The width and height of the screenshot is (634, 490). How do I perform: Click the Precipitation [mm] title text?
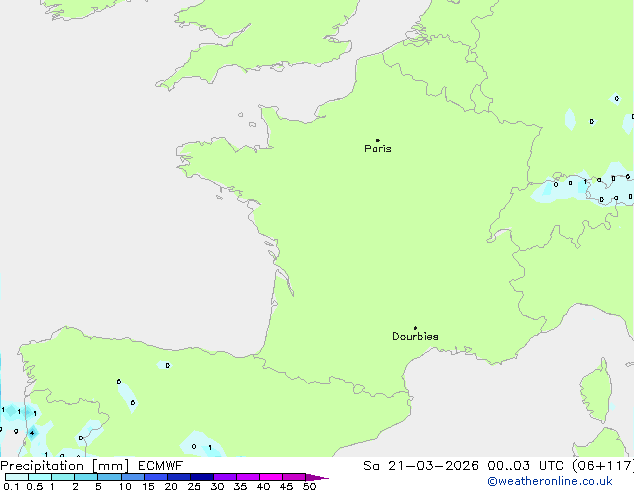pyautogui.click(x=64, y=466)
